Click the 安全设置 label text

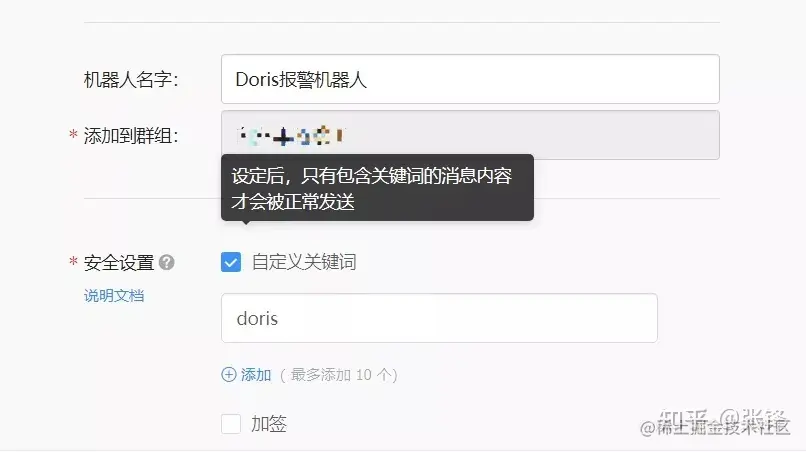[x=119, y=263]
